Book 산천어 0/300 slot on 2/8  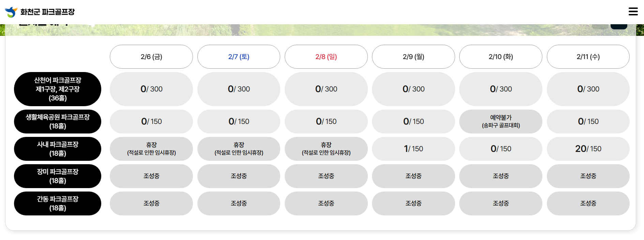[326, 89]
